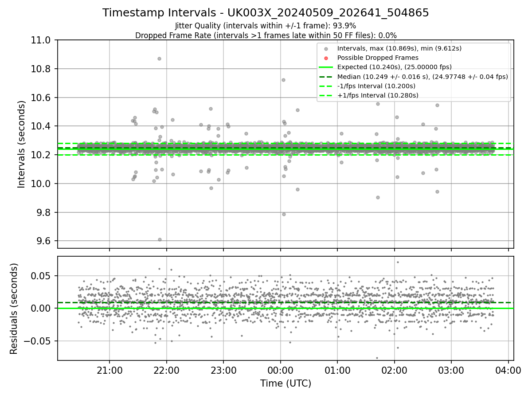Click the gray Intervals marker in the legend
Viewport: 532px width, 399px height.
tap(326, 49)
